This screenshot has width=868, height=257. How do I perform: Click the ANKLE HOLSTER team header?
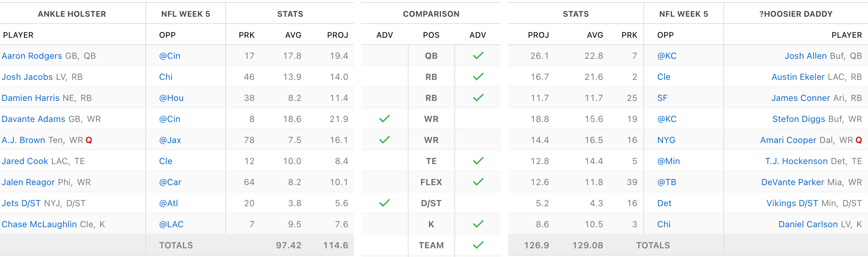pos(72,14)
